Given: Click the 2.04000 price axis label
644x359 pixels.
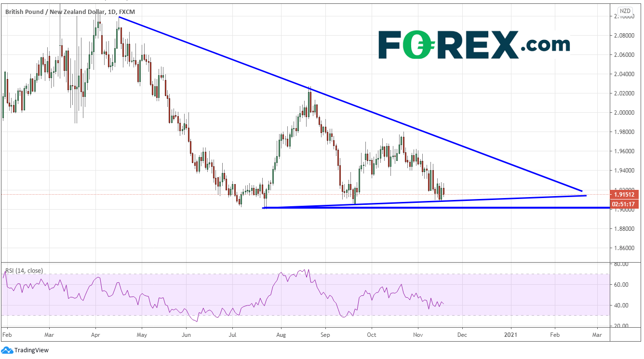Looking at the screenshot, I should coord(624,74).
